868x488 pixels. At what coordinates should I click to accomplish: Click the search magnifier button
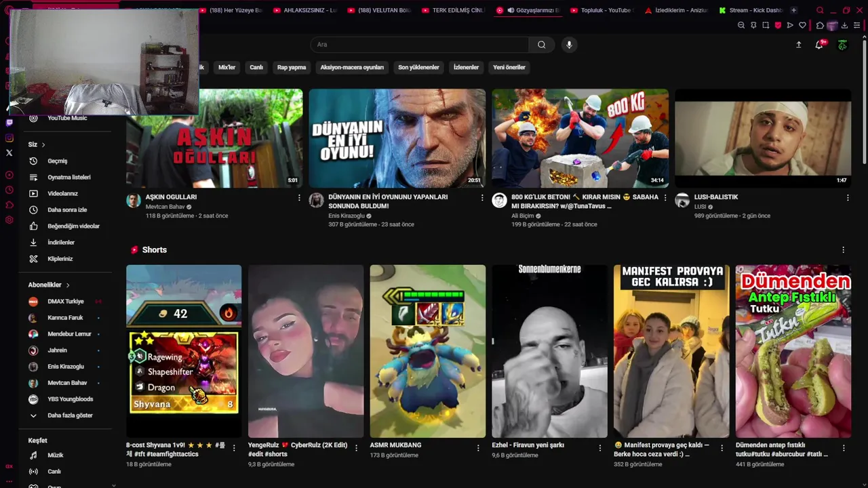tap(541, 45)
